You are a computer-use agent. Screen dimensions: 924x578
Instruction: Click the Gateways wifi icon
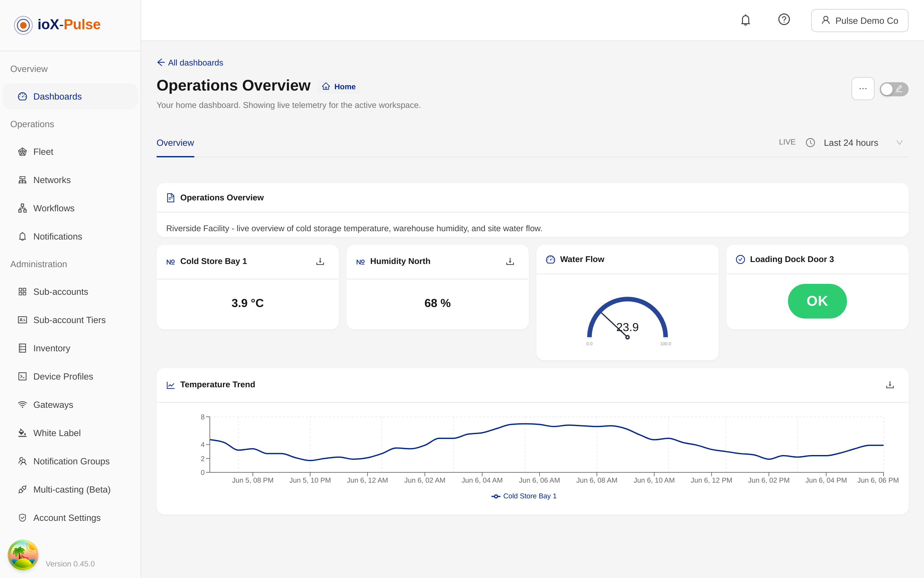coord(22,405)
